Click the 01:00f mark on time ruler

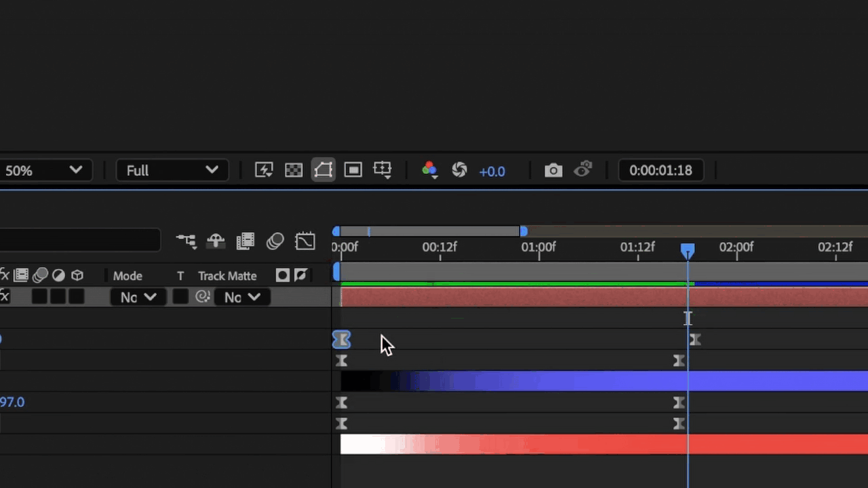tap(538, 247)
